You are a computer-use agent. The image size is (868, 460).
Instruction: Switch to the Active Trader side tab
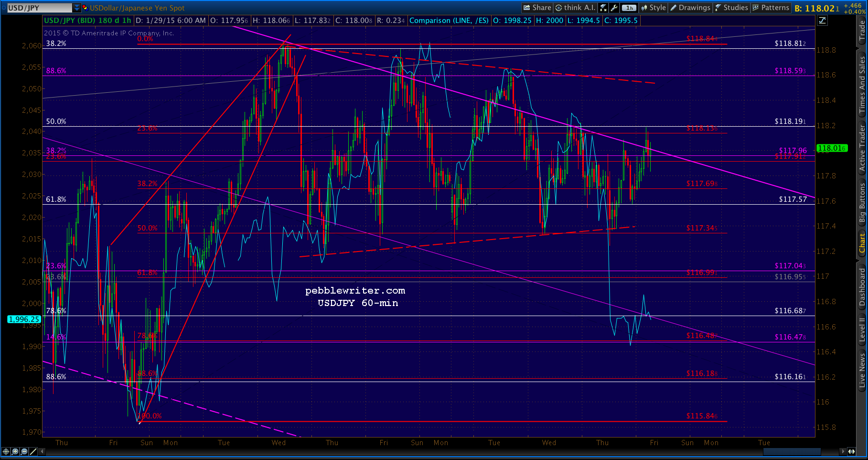click(862, 148)
